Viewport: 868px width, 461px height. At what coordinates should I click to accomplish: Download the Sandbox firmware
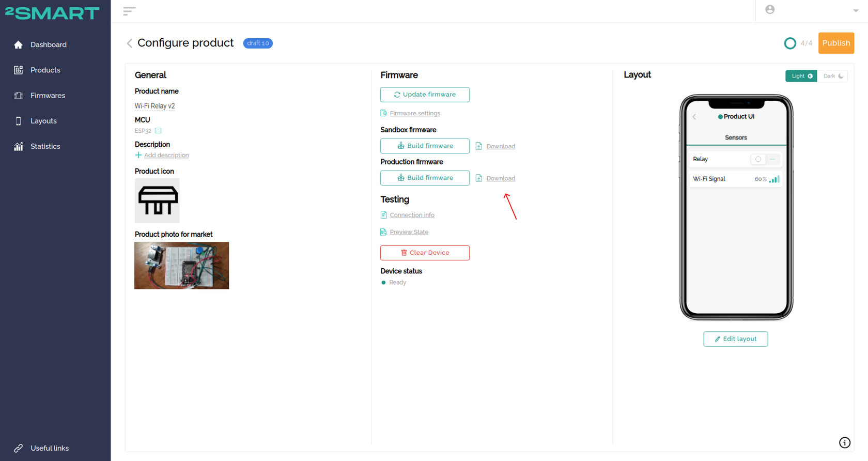501,146
